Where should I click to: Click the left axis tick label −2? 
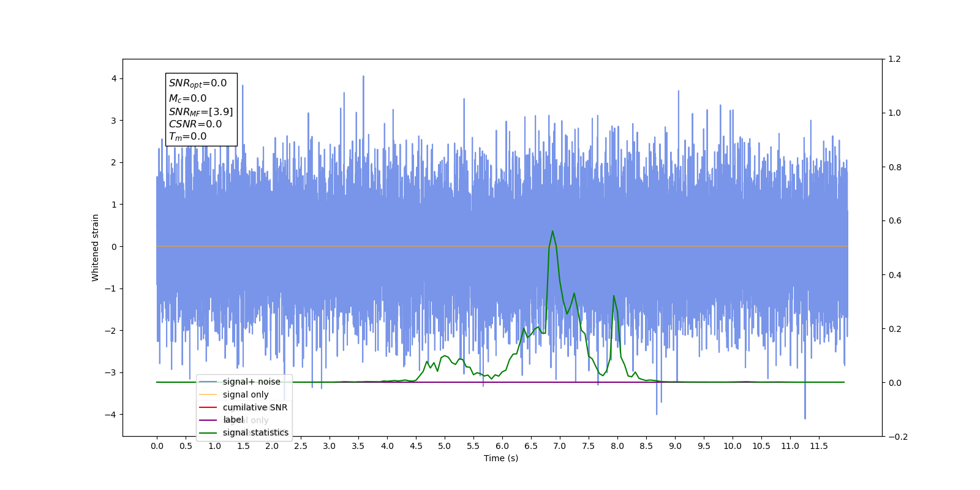[x=110, y=331]
